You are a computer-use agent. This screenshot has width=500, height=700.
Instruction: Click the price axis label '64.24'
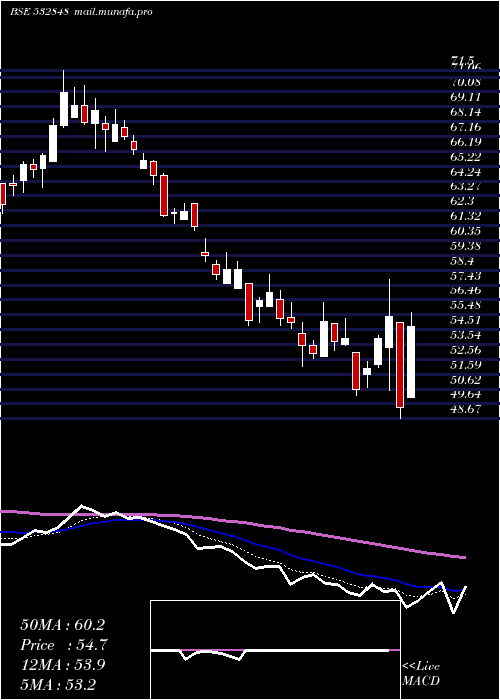click(x=466, y=171)
